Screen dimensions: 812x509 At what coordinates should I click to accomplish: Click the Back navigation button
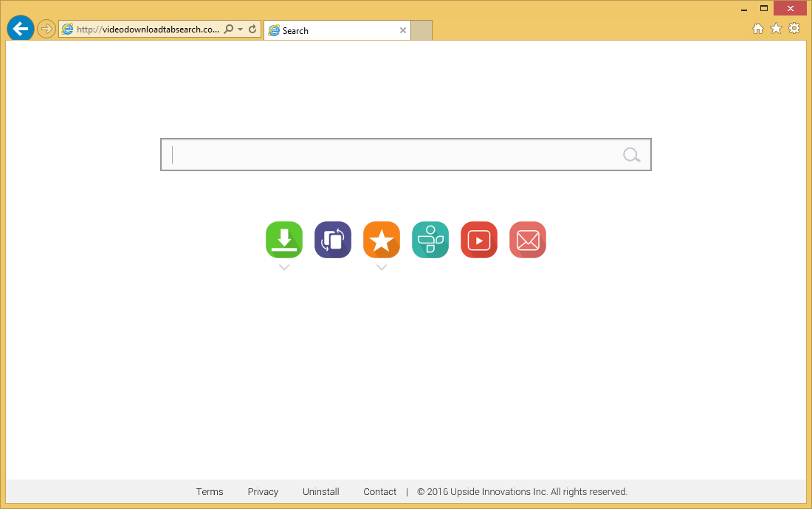20,28
